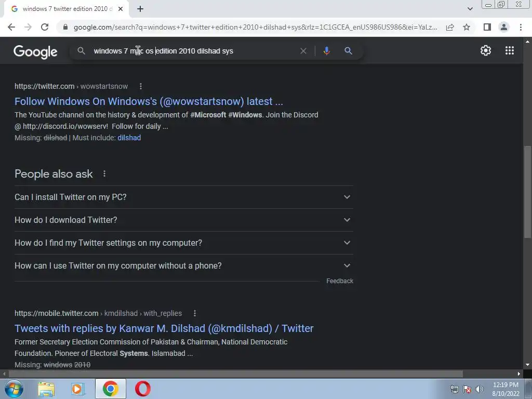Click https://mobile.twitter.com kmdilshad URL text
The width and height of the screenshot is (532, 399).
98,313
